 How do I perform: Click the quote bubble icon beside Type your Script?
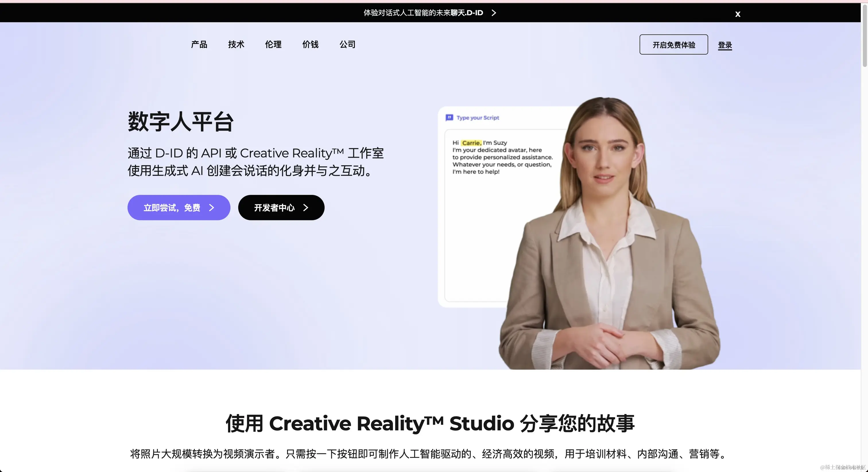[449, 117]
